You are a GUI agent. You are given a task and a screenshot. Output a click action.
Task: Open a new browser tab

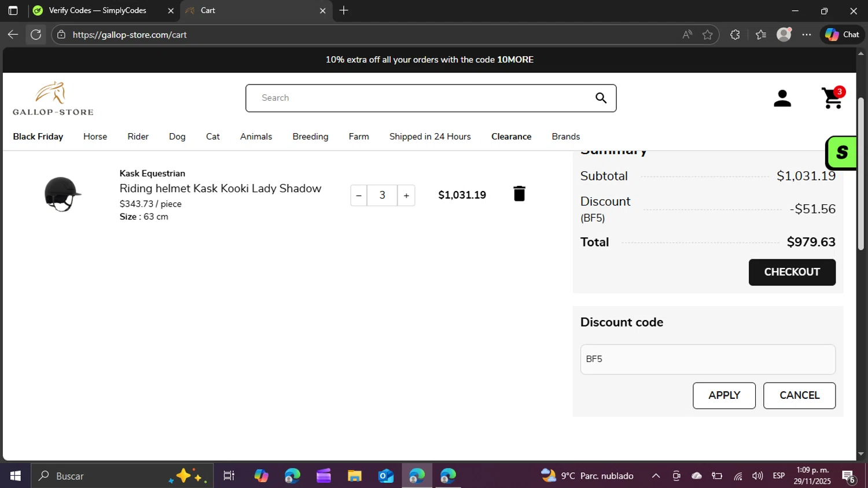coord(344,10)
